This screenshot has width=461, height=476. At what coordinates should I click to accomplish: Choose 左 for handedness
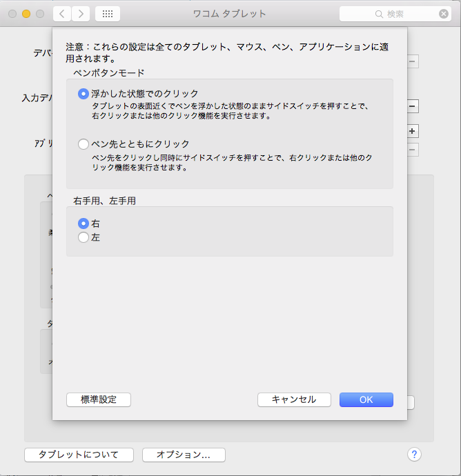[x=84, y=237]
